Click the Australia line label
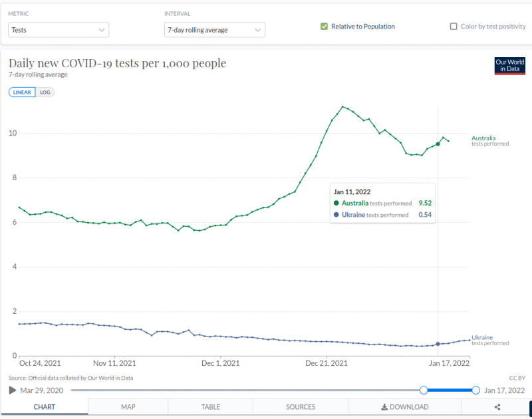 [483, 138]
